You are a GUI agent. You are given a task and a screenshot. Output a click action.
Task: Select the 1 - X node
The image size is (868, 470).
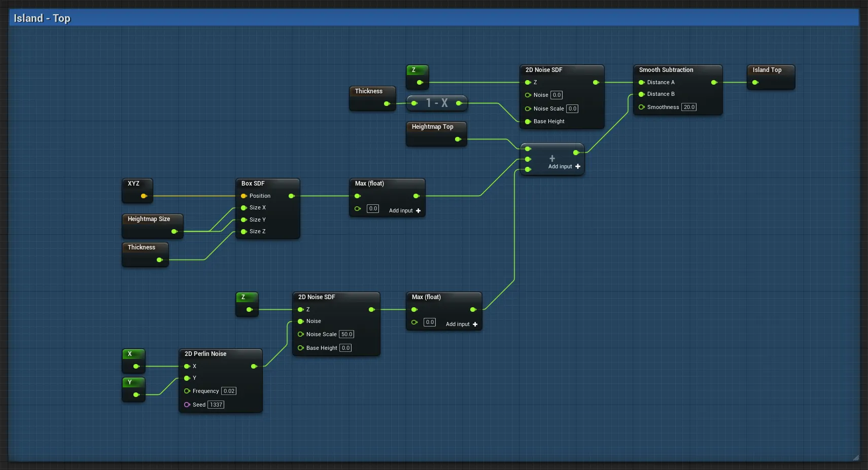[437, 103]
